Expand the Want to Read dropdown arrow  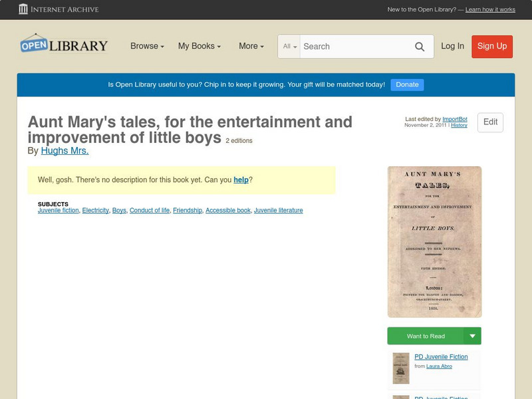[473, 336]
